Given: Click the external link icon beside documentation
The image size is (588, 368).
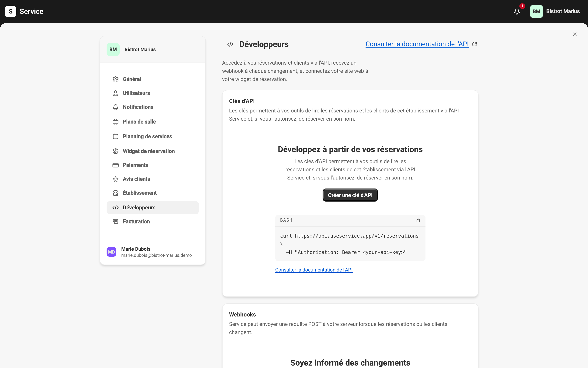Looking at the screenshot, I should [474, 44].
